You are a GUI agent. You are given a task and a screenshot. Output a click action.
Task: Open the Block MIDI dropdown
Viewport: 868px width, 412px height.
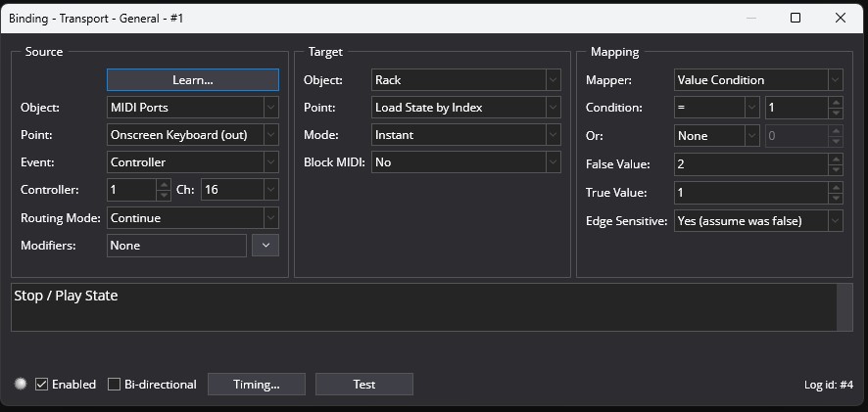click(x=466, y=162)
